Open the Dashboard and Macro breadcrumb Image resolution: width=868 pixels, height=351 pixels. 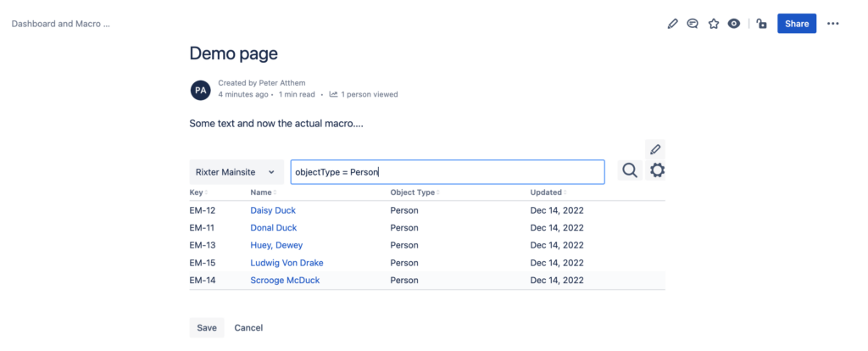click(x=61, y=25)
